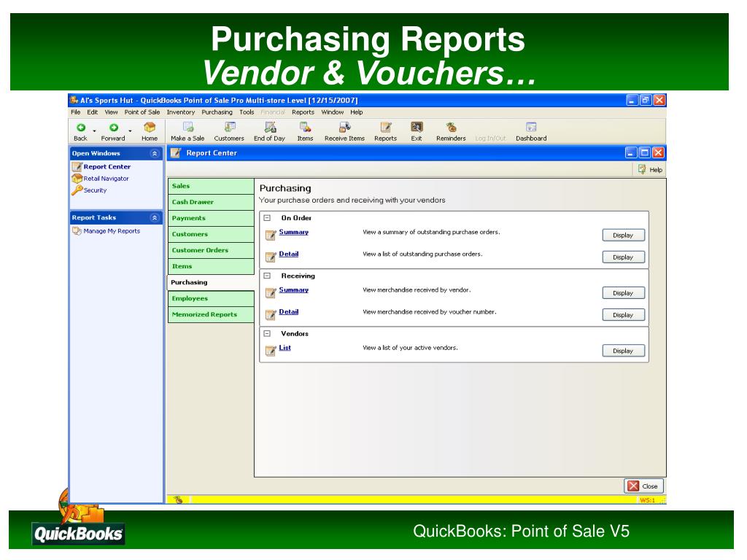Open the Vendors List link

coord(285,348)
